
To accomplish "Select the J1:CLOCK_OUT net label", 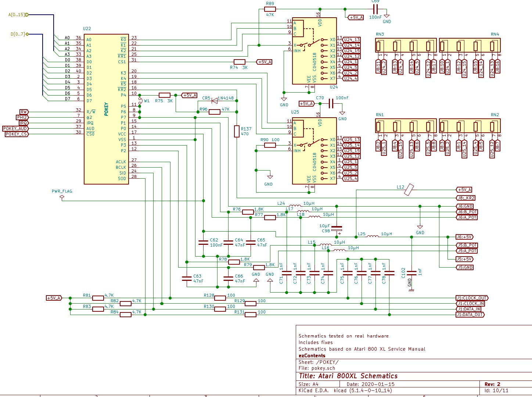I will (472, 298).
